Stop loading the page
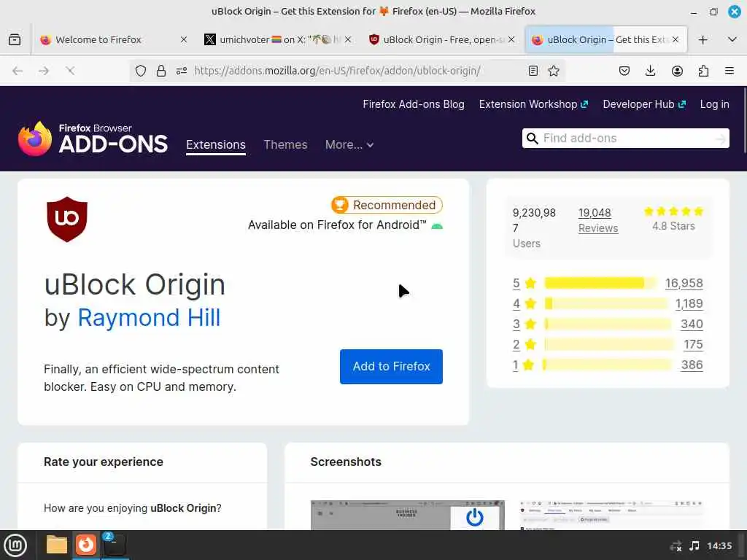The image size is (747, 560). click(x=70, y=71)
